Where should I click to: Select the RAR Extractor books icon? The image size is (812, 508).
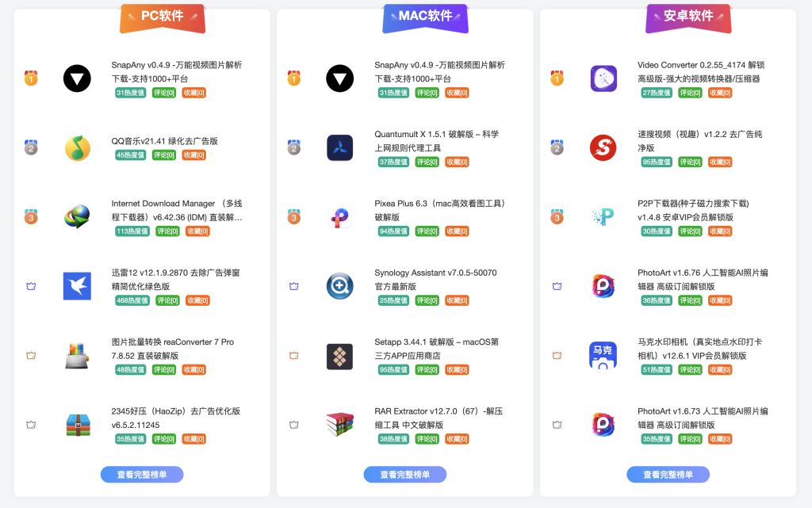click(x=339, y=424)
